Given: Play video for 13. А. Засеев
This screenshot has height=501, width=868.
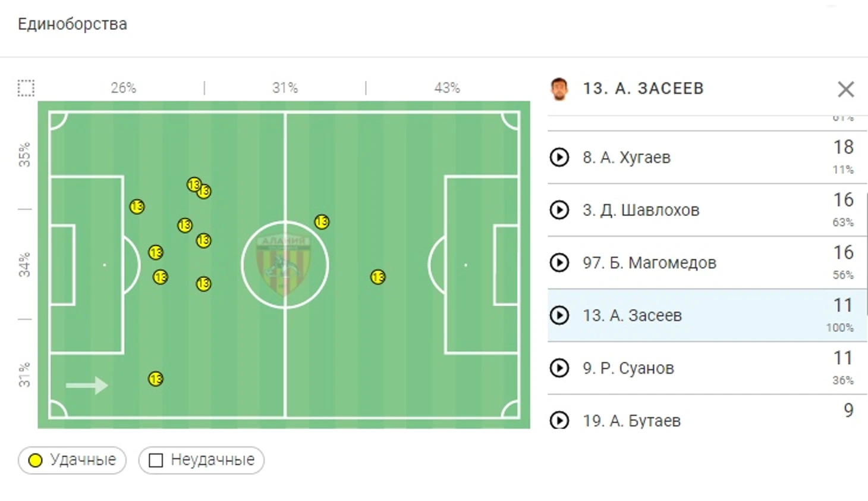Looking at the screenshot, I should pyautogui.click(x=559, y=315).
